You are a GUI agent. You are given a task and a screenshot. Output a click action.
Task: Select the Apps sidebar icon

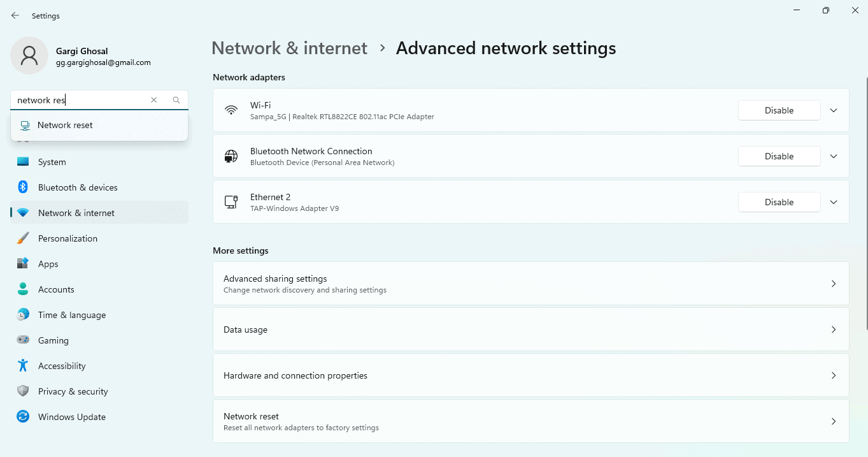(23, 264)
